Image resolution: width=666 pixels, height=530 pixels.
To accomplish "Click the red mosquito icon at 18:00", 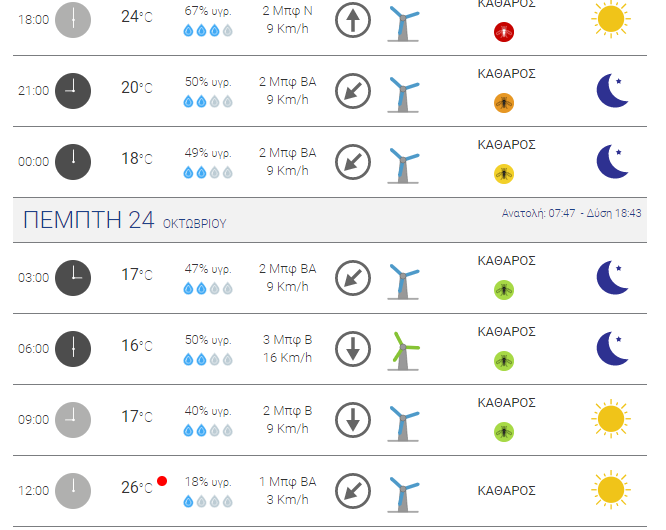I will point(504,32).
